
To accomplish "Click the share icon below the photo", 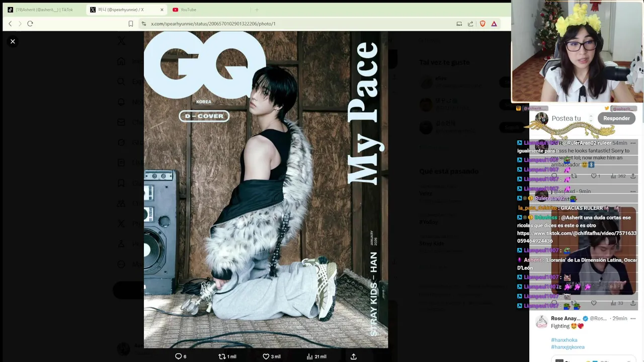I will click(x=354, y=356).
